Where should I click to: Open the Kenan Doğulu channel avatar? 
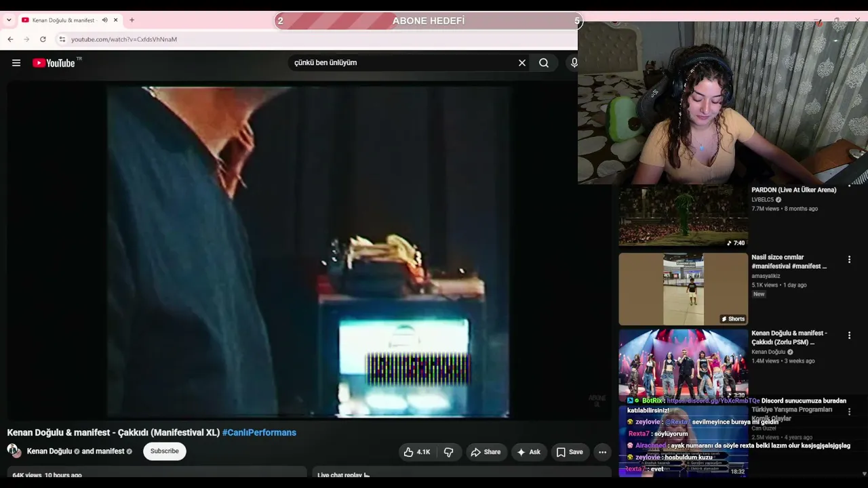(14, 451)
